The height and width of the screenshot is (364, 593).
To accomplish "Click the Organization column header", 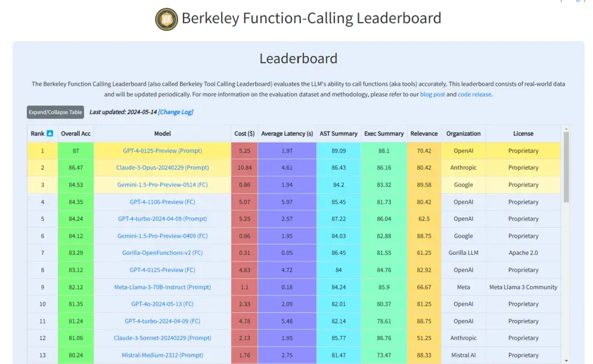I will coord(463,133).
